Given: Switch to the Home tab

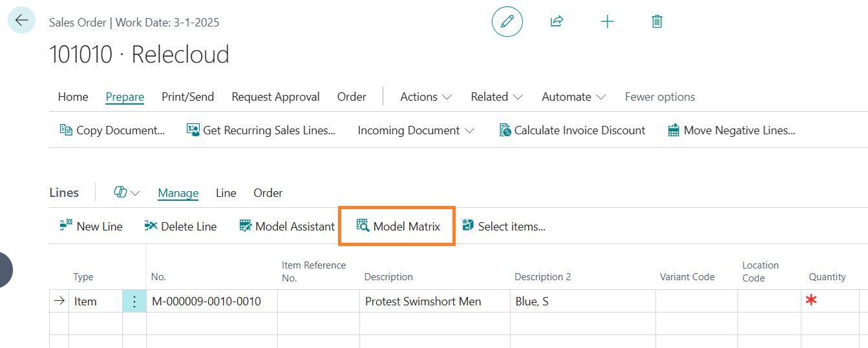Looking at the screenshot, I should click(73, 97).
